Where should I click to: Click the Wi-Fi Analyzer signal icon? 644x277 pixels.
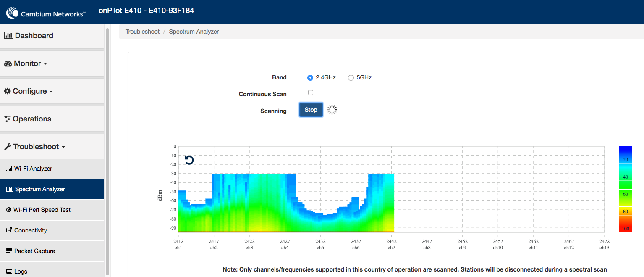[x=9, y=169]
